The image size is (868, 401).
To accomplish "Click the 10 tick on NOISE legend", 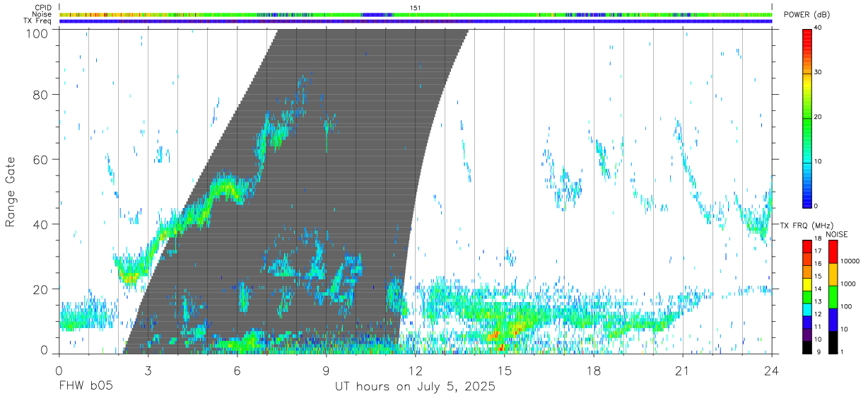I will click(844, 329).
